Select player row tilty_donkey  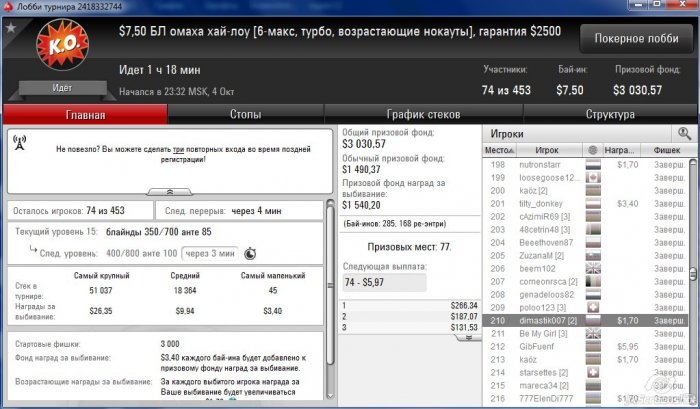pyautogui.click(x=584, y=204)
